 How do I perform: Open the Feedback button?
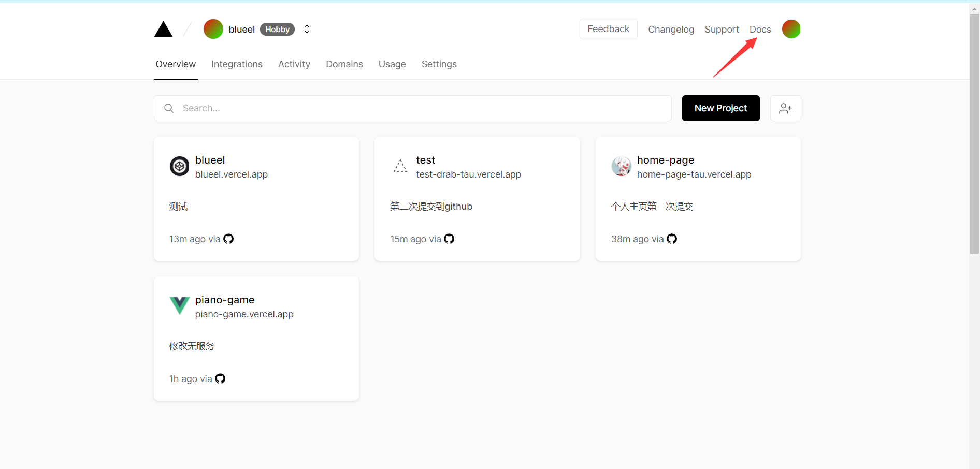pyautogui.click(x=609, y=29)
